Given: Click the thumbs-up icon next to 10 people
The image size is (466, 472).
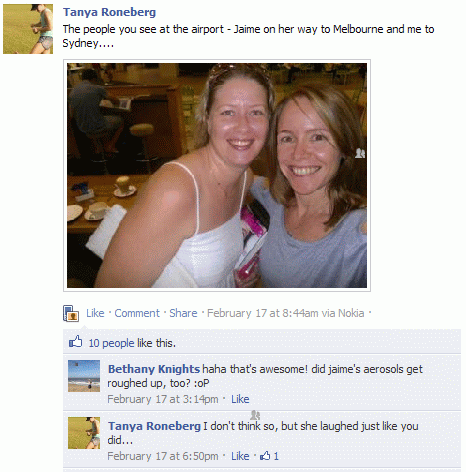Looking at the screenshot, I should [x=75, y=342].
